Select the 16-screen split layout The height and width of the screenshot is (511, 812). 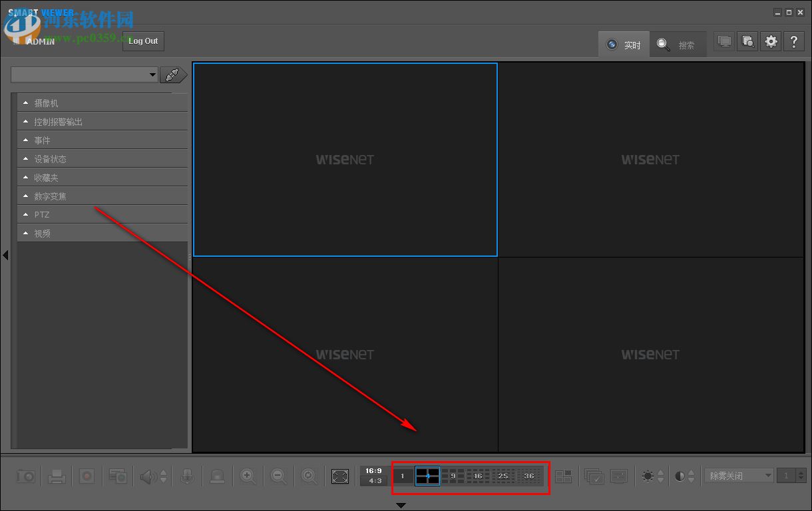click(477, 476)
